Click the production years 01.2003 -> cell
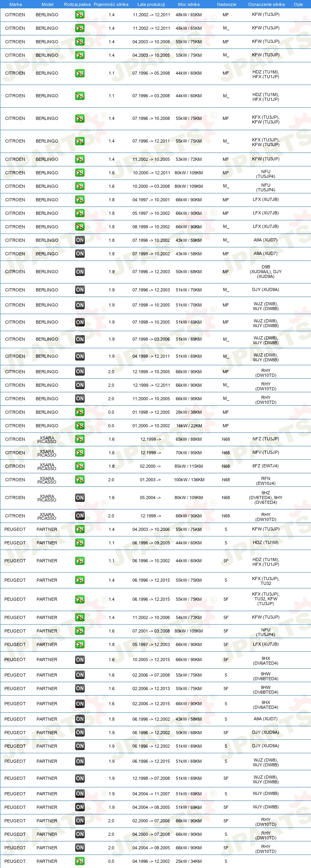The width and height of the screenshot is (311, 868). 150,480
